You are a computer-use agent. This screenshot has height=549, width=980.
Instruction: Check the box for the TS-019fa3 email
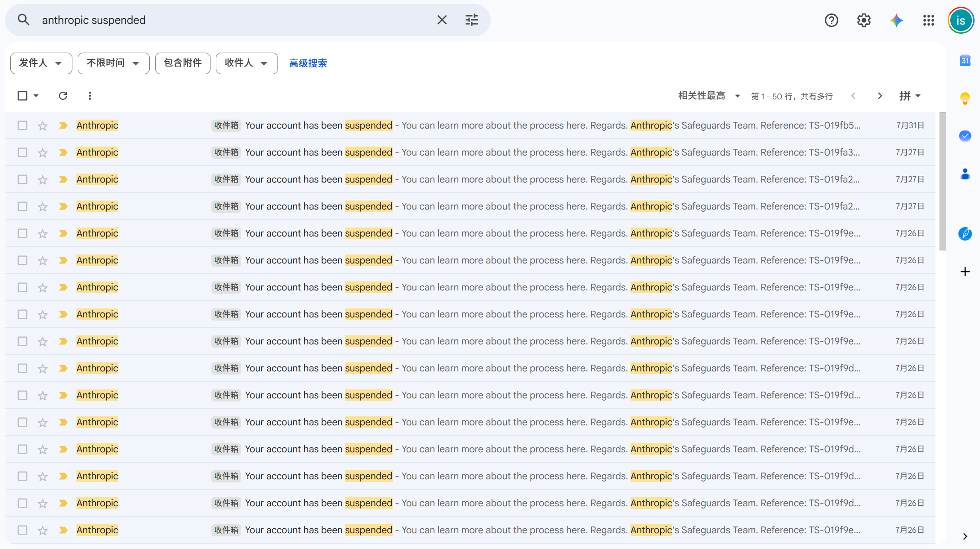22,152
